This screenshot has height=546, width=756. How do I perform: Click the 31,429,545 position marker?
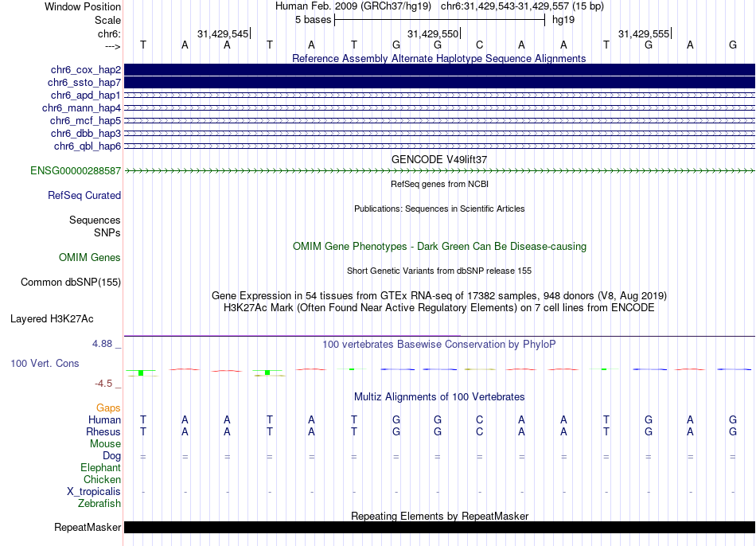pos(223,33)
